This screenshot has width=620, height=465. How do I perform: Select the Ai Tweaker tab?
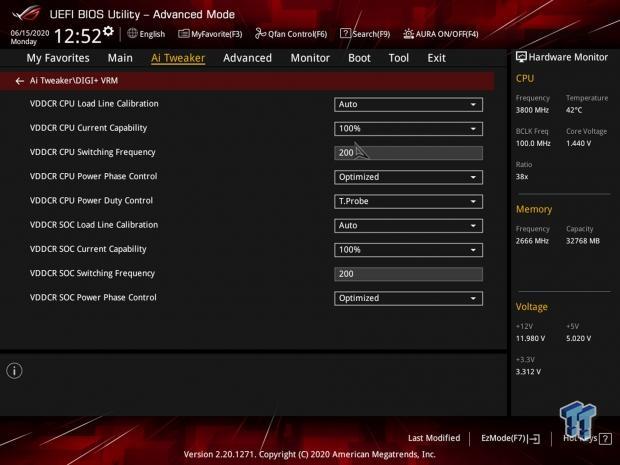point(178,58)
